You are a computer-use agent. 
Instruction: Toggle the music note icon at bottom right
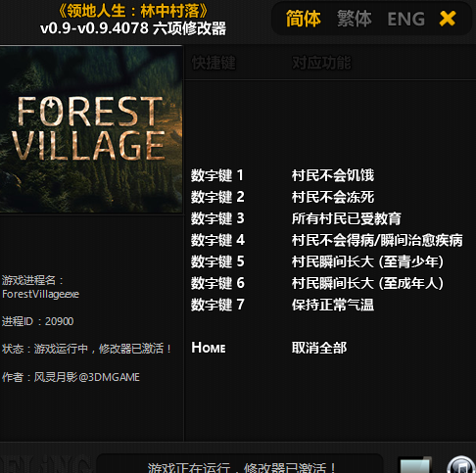461,465
